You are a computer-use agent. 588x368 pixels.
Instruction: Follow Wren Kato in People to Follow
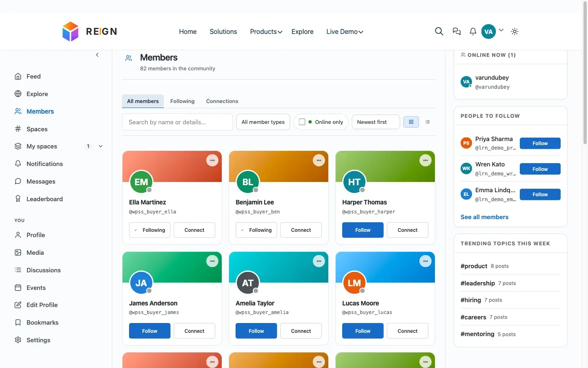coord(540,169)
